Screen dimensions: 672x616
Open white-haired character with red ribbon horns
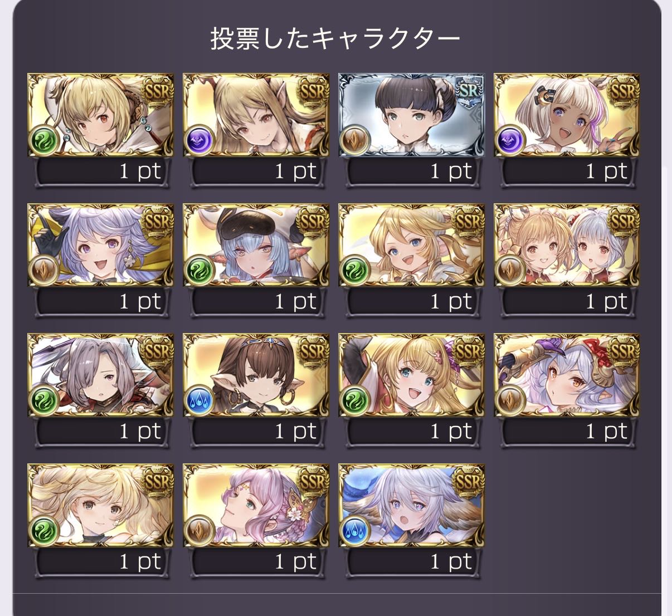pos(567,375)
